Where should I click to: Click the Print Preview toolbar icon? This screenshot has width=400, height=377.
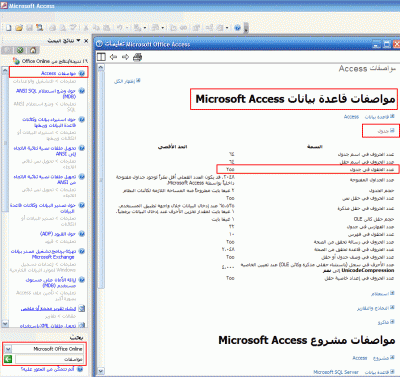[63, 28]
